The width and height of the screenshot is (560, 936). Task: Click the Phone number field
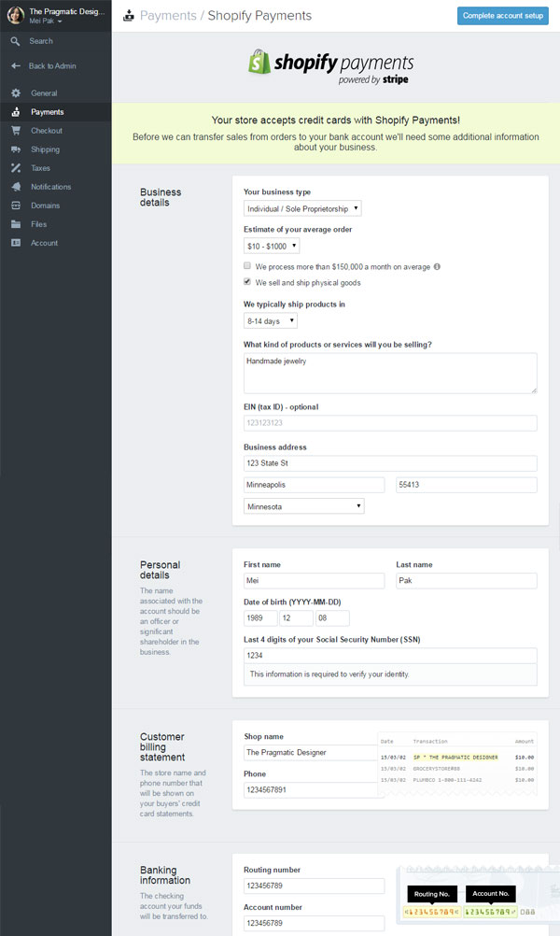tap(310, 789)
